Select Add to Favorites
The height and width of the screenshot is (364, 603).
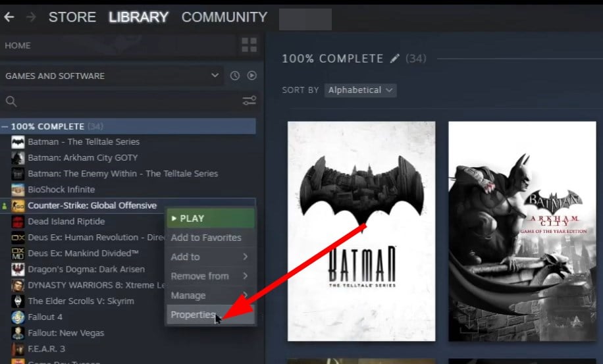pyautogui.click(x=211, y=238)
